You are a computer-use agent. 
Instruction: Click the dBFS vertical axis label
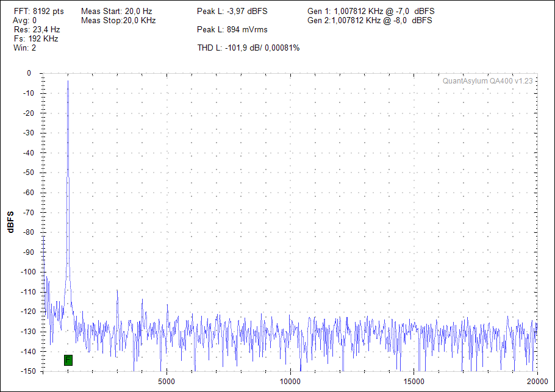10,222
